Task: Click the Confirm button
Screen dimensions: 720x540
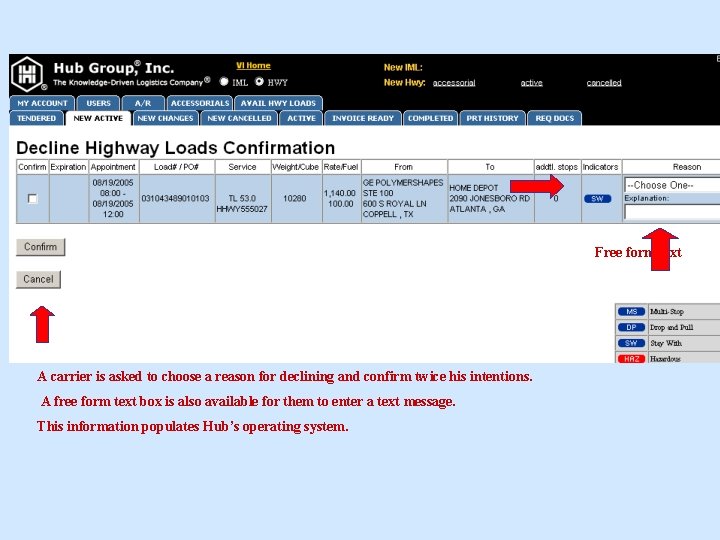Action: coord(40,247)
